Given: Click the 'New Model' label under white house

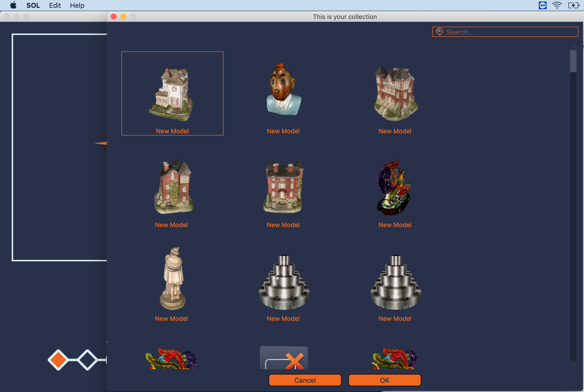Looking at the screenshot, I should point(172,131).
